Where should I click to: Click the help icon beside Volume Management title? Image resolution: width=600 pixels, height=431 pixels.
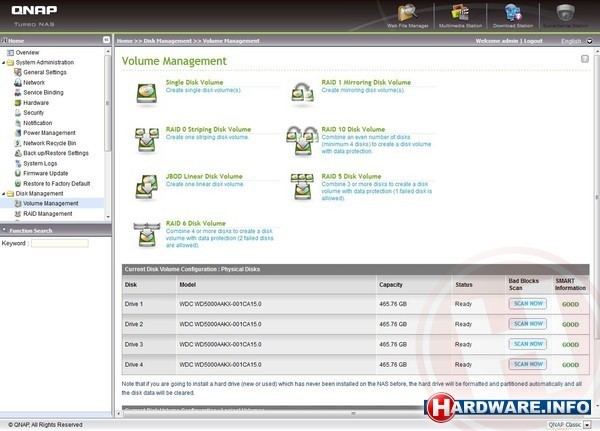click(585, 59)
